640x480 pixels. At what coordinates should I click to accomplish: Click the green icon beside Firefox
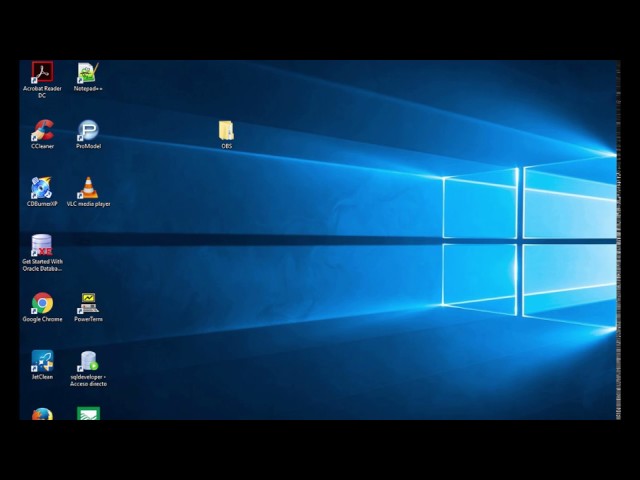click(x=89, y=413)
